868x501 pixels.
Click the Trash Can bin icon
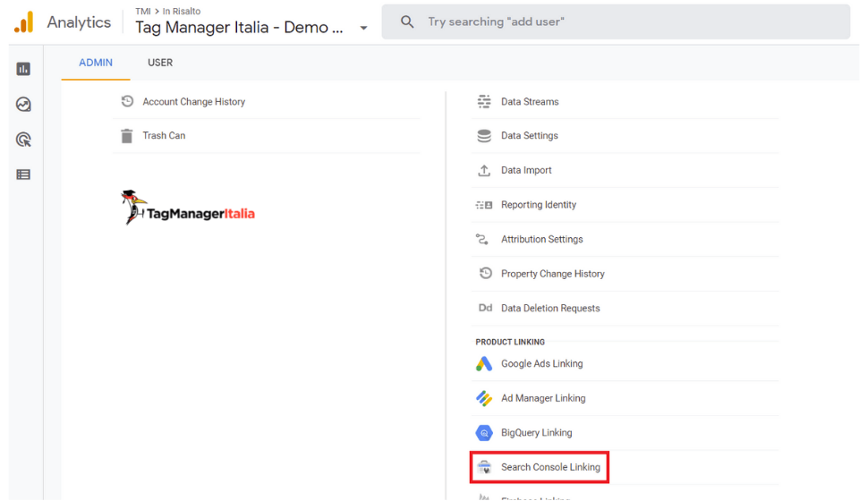127,136
